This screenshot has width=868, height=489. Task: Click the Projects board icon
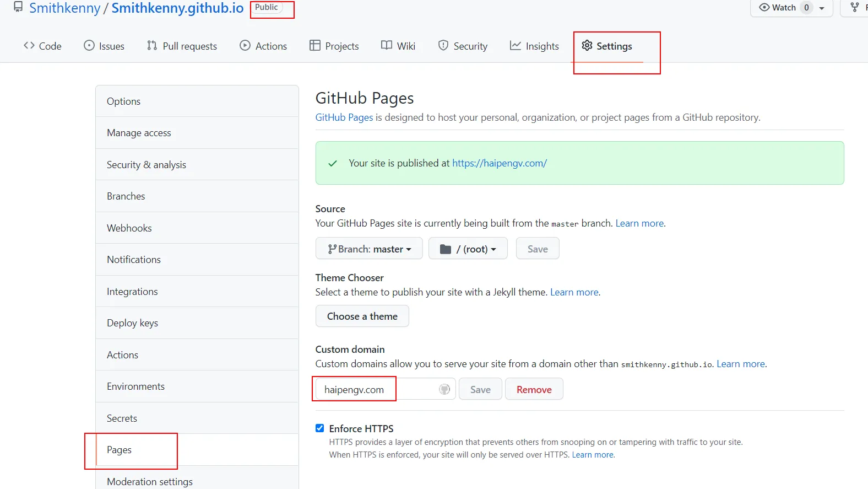(315, 46)
